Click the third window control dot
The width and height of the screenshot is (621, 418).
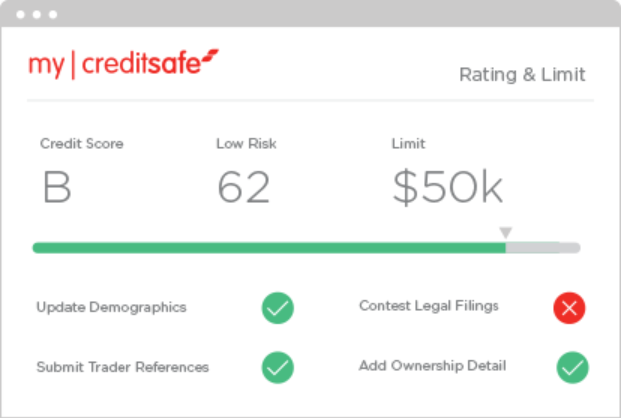[52, 15]
